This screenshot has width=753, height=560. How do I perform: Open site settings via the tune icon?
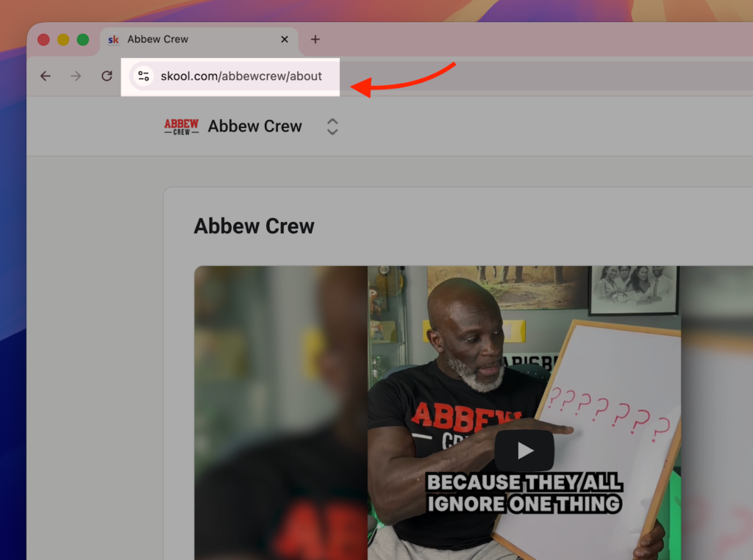[143, 76]
